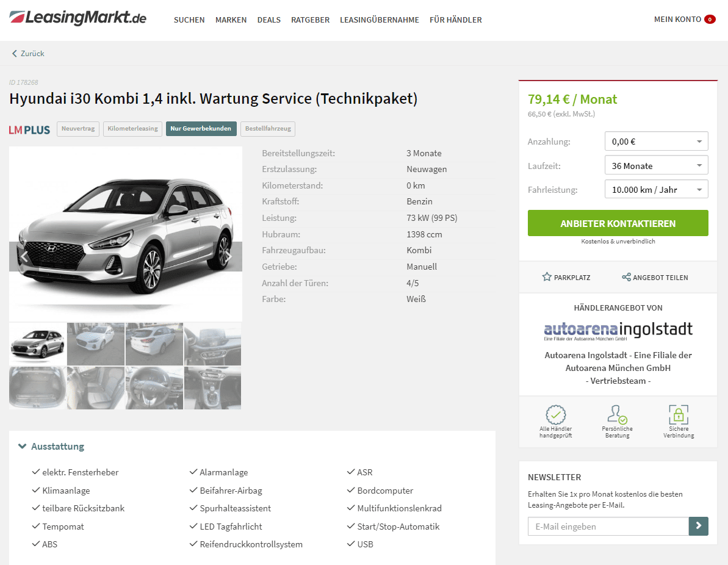Viewport: 728px width, 565px height.
Task: Select the gear shift thumbnail
Action: (212, 387)
